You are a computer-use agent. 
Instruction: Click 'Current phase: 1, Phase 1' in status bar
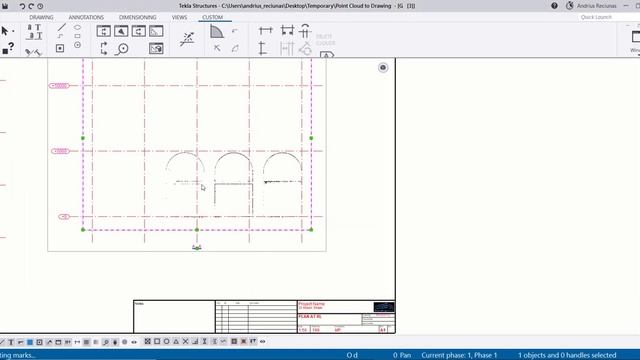(x=459, y=355)
